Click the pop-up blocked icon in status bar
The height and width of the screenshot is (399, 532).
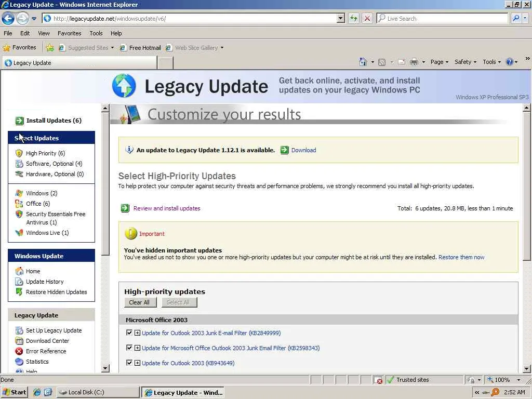point(378,380)
